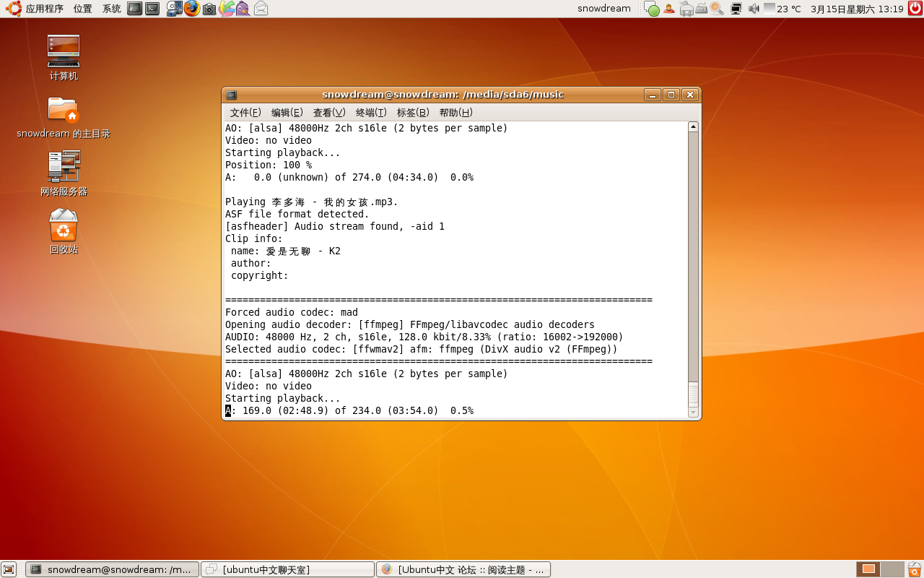This screenshot has height=578, width=924.
Task: Maximize the terminal window
Action: pyautogui.click(x=671, y=95)
